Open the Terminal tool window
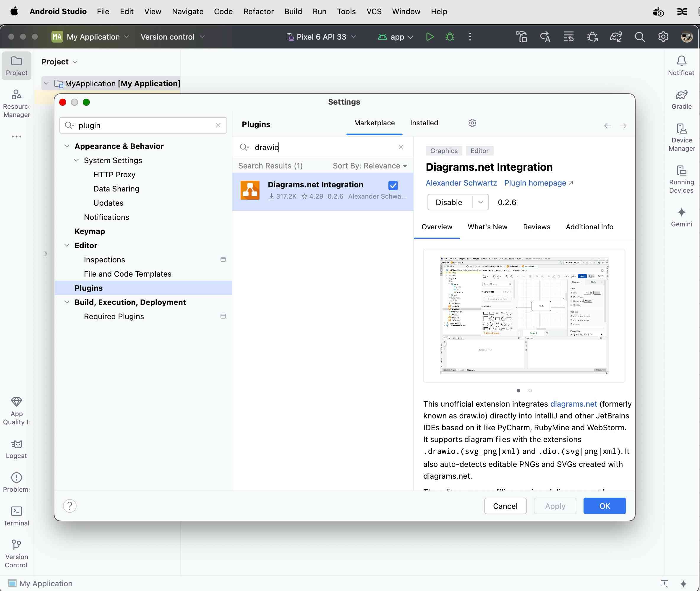The height and width of the screenshot is (591, 700). 17,516
